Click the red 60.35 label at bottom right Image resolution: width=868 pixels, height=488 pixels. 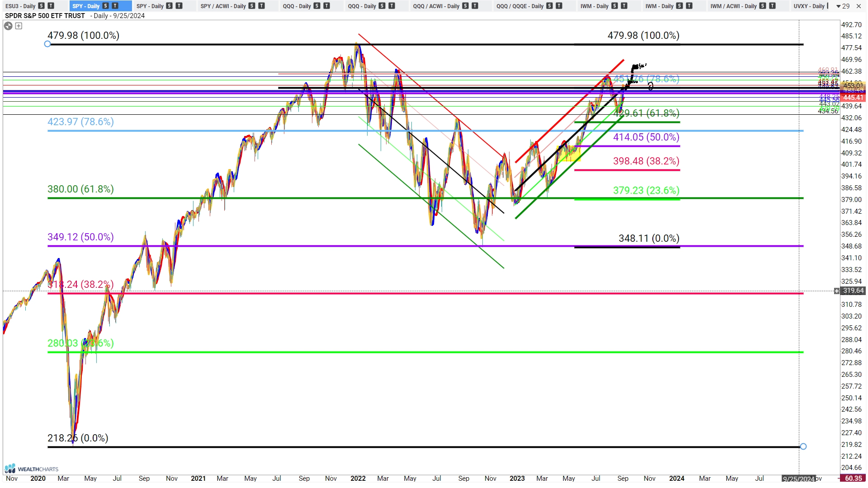pyautogui.click(x=853, y=479)
